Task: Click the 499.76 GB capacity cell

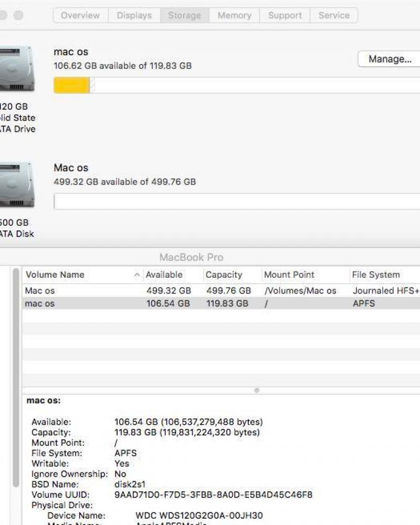Action: click(228, 291)
